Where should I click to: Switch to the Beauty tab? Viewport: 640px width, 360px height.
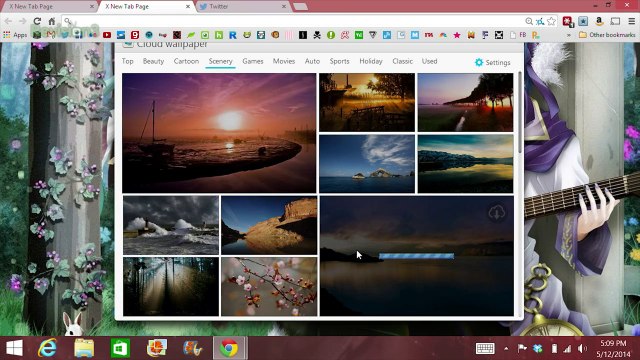point(153,61)
